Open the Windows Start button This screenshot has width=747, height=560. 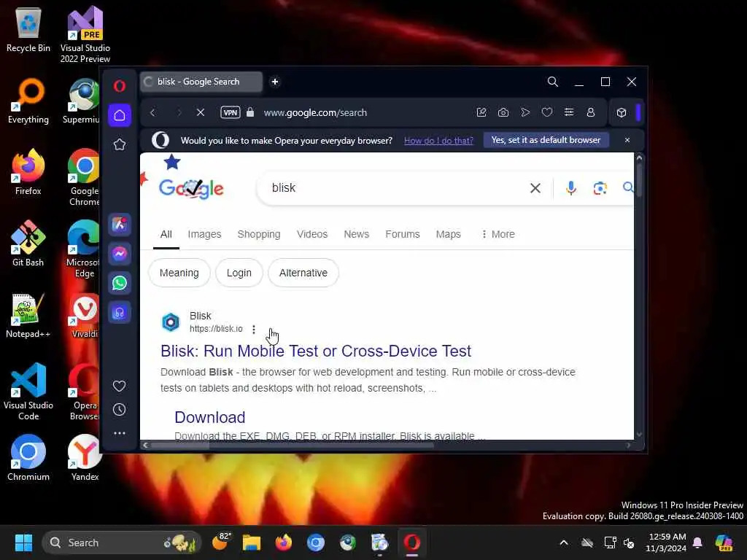point(23,542)
